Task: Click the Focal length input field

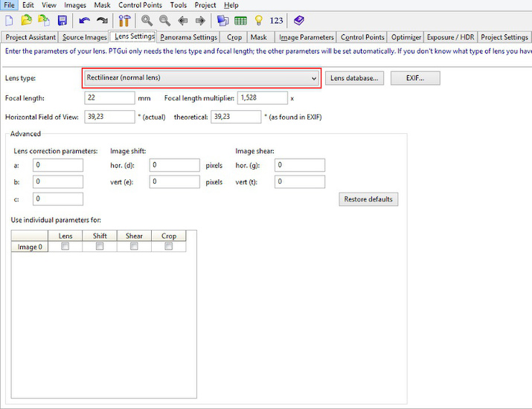Action: click(x=110, y=98)
